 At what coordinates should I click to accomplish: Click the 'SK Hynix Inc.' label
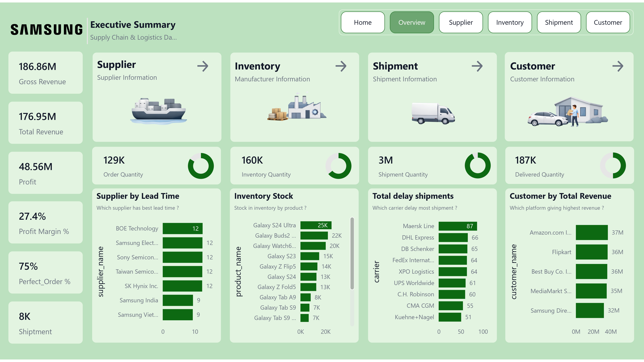click(141, 286)
